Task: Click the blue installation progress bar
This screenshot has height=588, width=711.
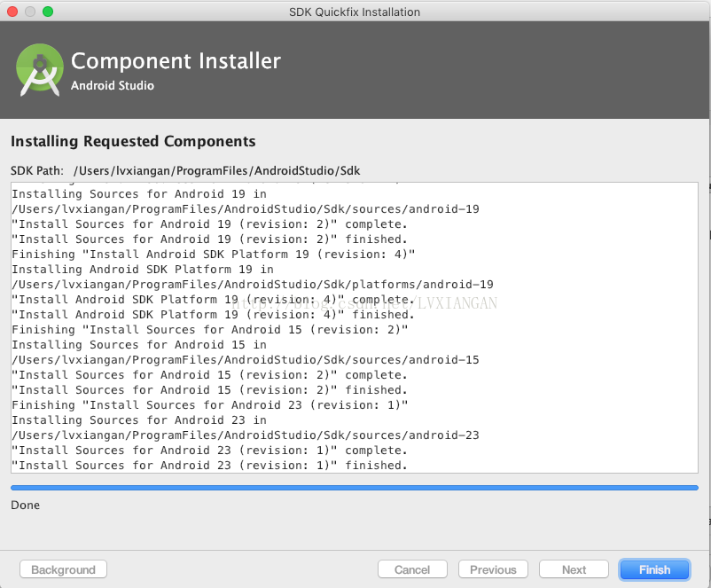Action: click(x=354, y=488)
